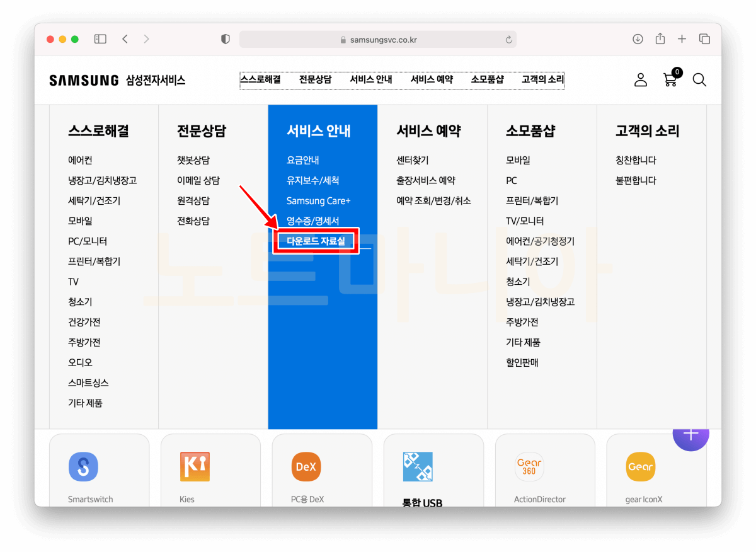The width and height of the screenshot is (756, 552).
Task: Open the Safari tab overview
Action: [704, 38]
